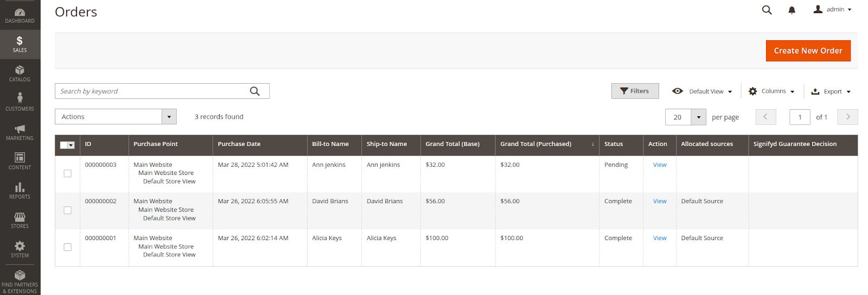Click sort arrow in Grand Total (Purchased)
This screenshot has height=295, width=868.
pos(592,144)
